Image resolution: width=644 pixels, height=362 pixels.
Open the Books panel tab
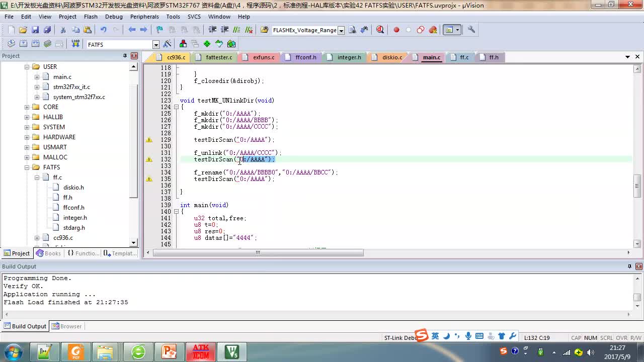(x=48, y=253)
